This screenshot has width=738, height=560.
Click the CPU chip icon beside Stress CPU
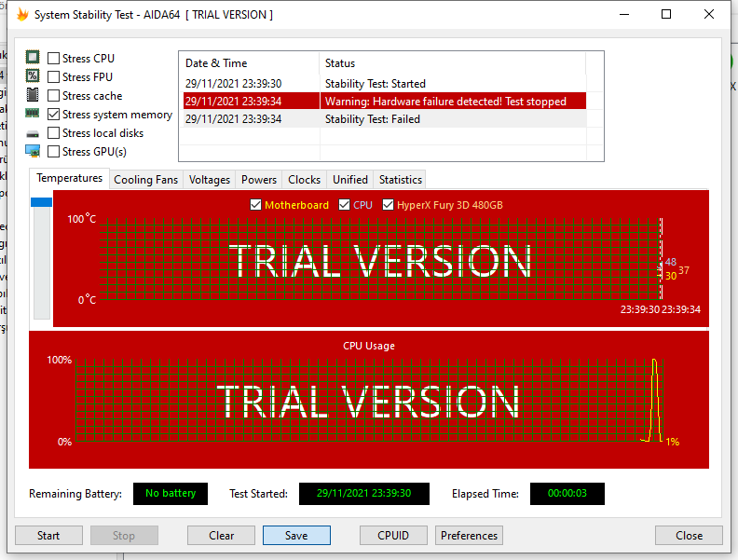pyautogui.click(x=33, y=58)
